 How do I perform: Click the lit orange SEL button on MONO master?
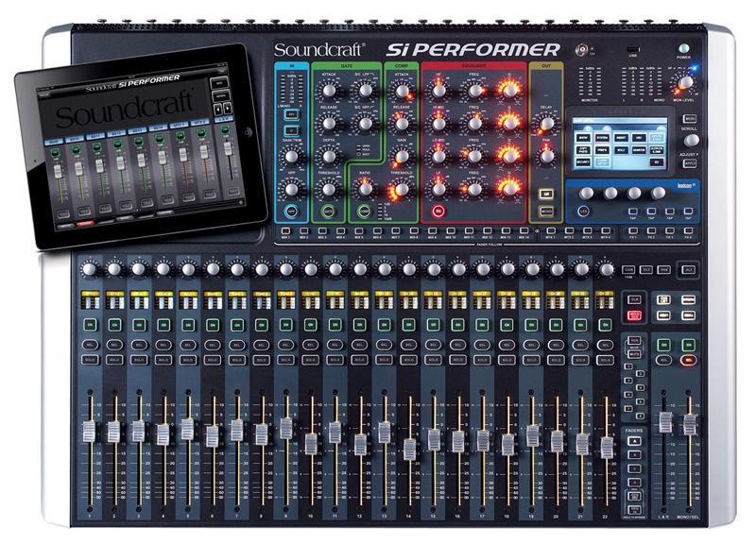click(689, 360)
